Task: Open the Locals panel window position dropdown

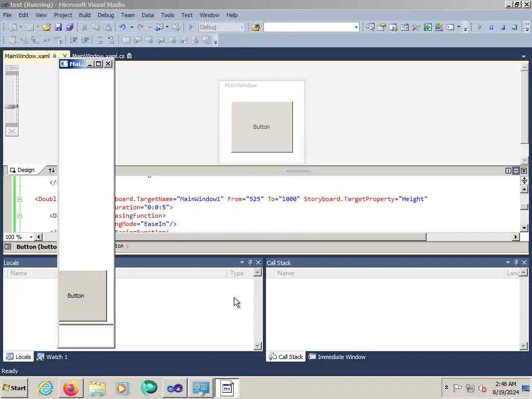Action: tap(242, 262)
